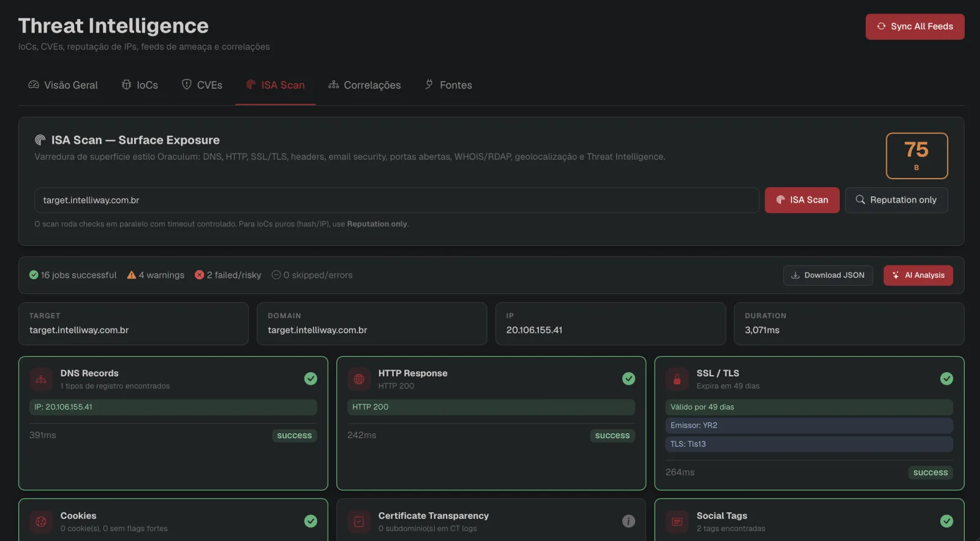Click the Certificate Transparency card icon

coord(359,522)
